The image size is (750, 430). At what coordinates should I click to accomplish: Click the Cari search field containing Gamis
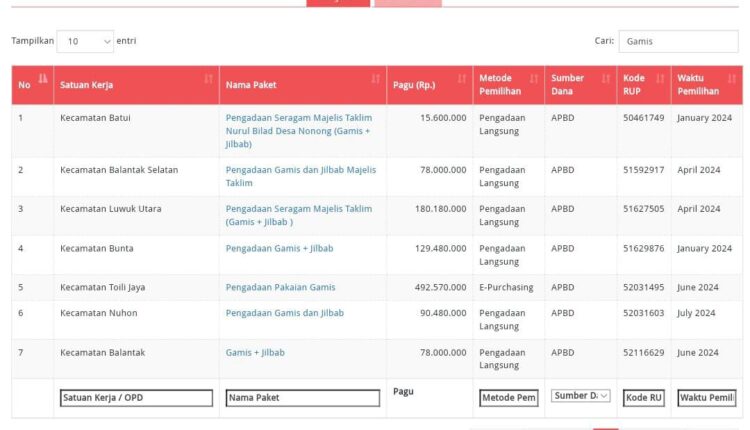pyautogui.click(x=678, y=42)
